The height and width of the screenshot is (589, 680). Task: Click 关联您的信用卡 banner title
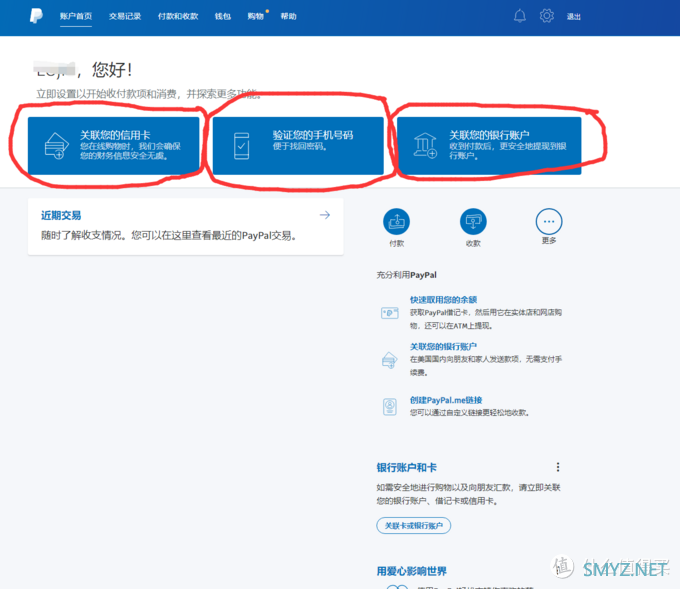115,135
